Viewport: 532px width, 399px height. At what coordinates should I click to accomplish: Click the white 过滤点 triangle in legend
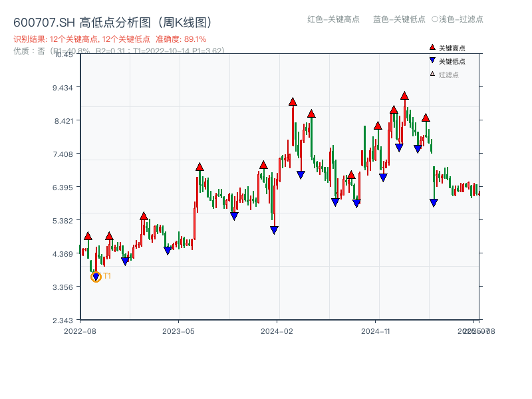432,74
